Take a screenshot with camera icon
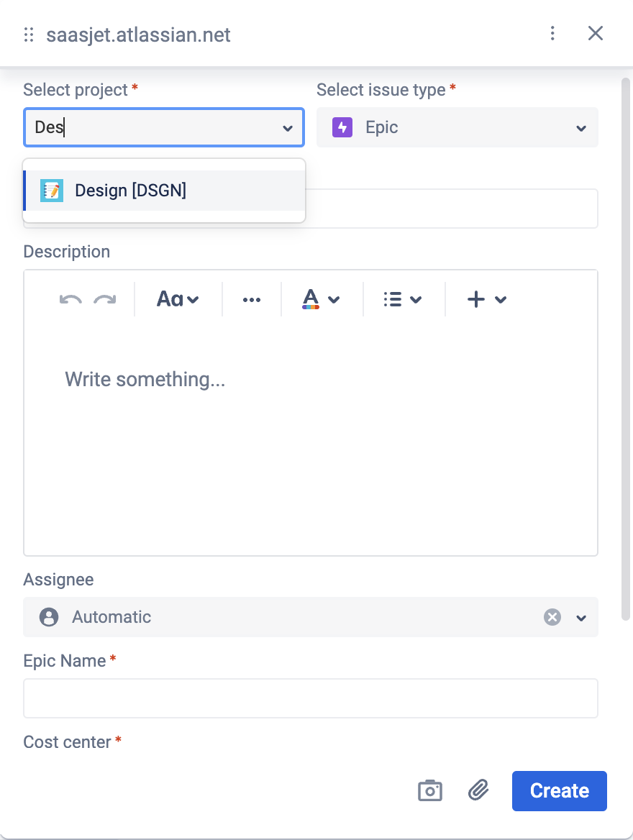Viewport: 633px width, 840px height. (x=430, y=790)
